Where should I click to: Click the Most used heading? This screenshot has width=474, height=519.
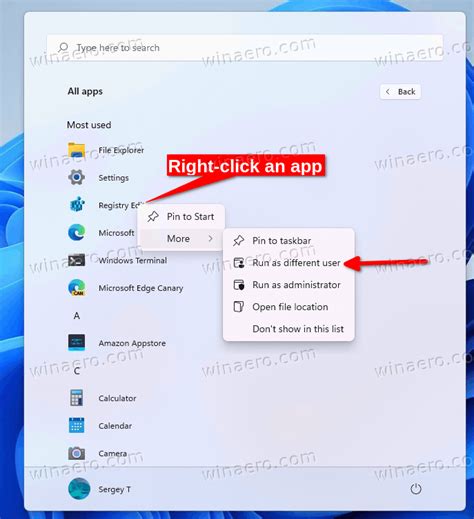coord(89,125)
